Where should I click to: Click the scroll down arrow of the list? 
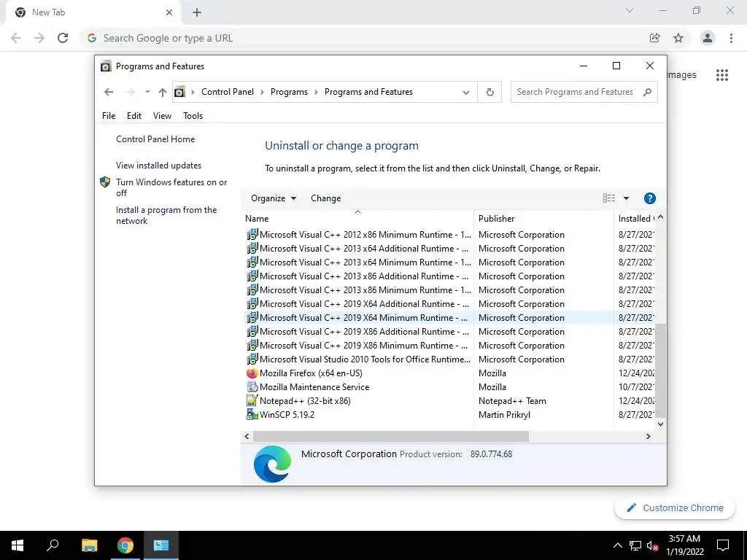pos(660,424)
